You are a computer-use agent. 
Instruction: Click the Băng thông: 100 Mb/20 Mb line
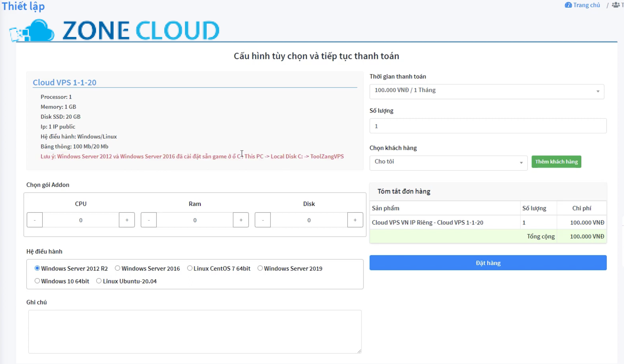74,146
